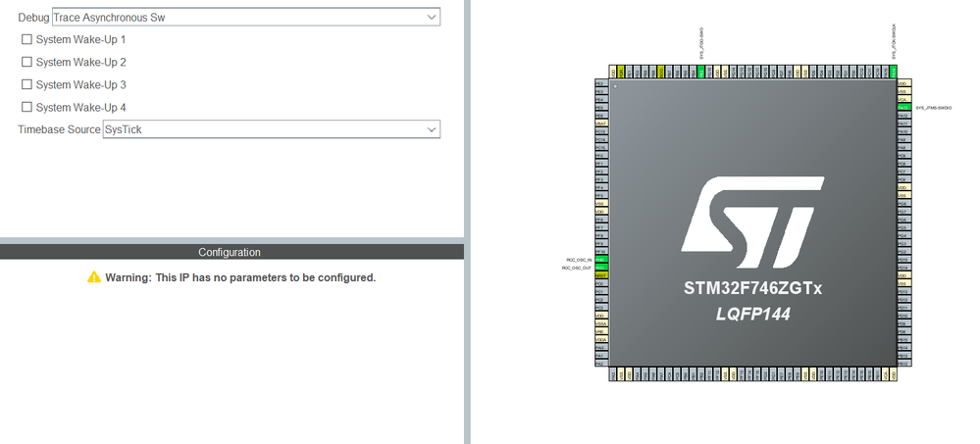Click pin PB12 on the right edge
Viewport: 980px width, 444px height.
click(x=903, y=363)
